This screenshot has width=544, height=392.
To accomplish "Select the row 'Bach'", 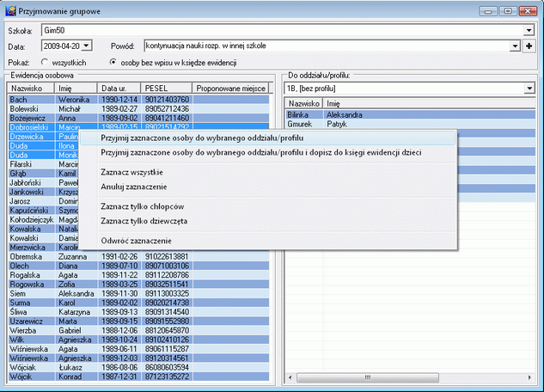I will [x=138, y=100].
